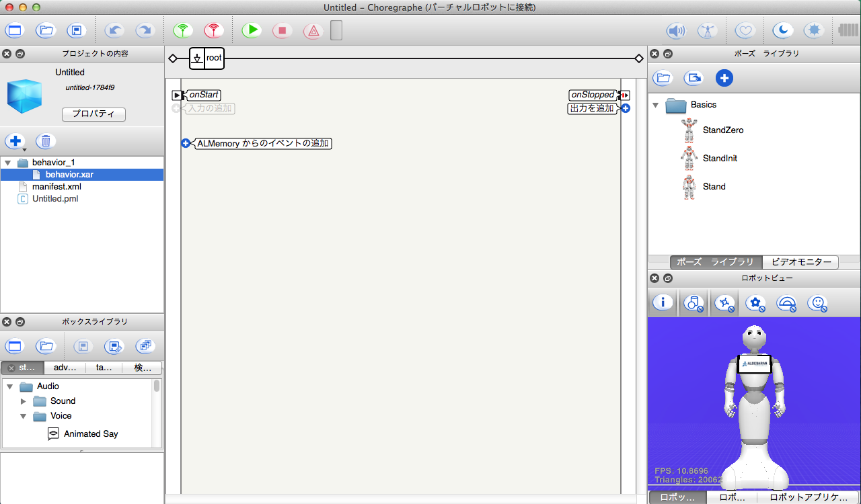Add new content with the blue plus in project panel

pos(15,141)
